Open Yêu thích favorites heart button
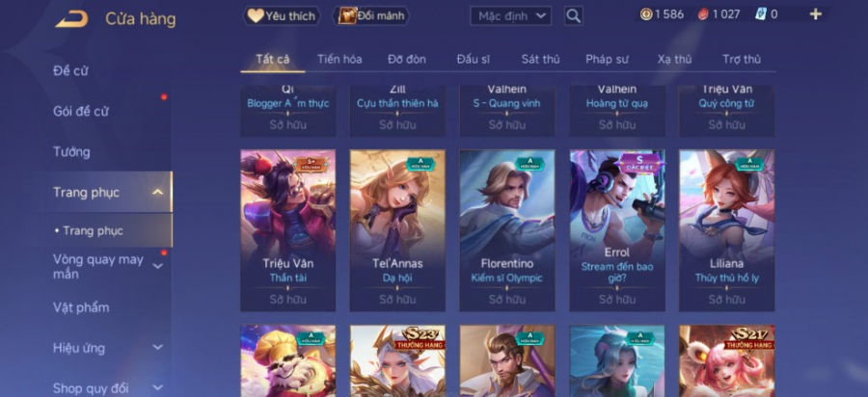The width and height of the screenshot is (868, 397). click(283, 15)
